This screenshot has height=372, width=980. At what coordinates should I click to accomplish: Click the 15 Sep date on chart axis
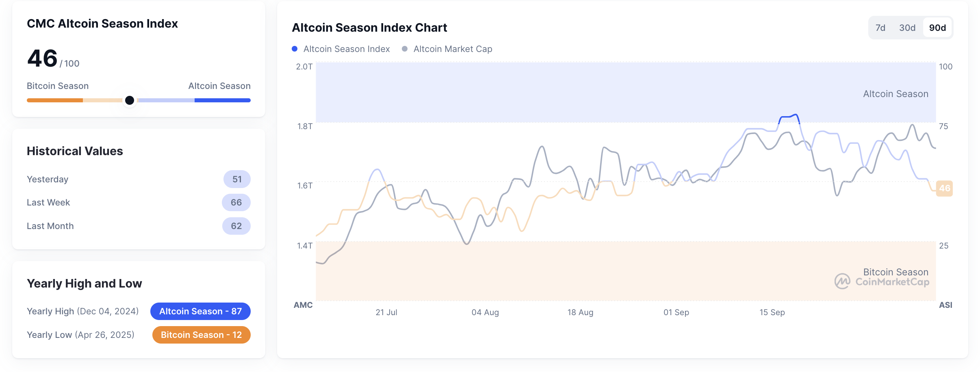click(x=772, y=312)
